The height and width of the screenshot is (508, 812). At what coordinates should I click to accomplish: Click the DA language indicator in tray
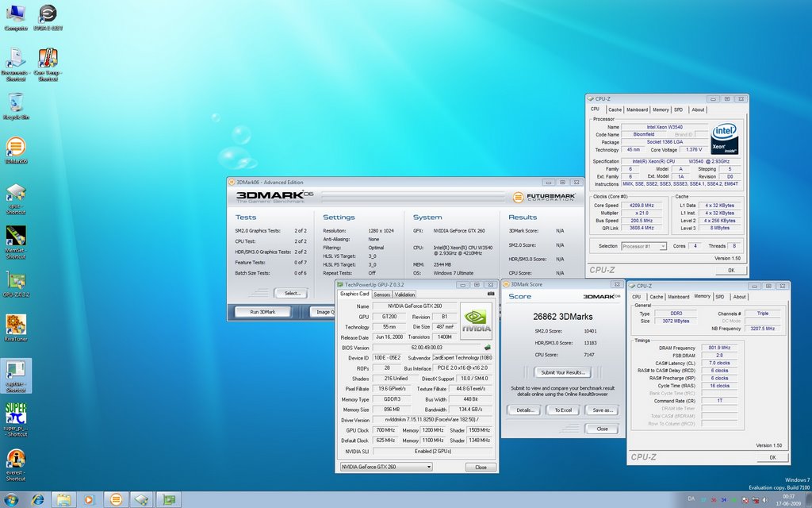[691, 499]
